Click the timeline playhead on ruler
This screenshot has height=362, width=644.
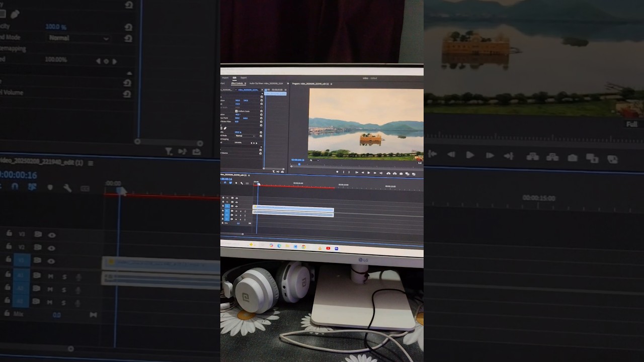click(258, 184)
